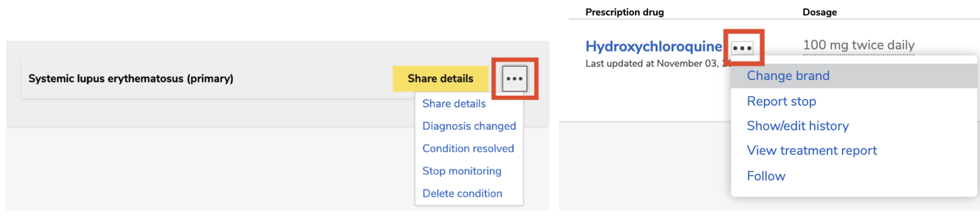Choose Stop monitoring from the menu

tap(462, 171)
